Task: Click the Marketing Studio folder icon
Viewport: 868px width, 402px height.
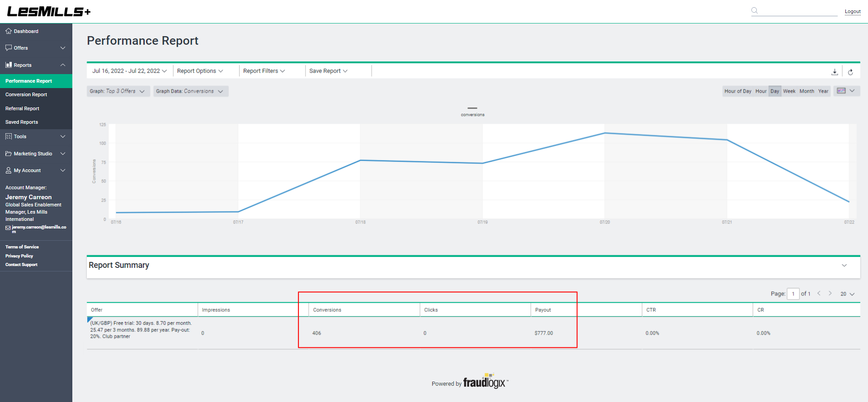Action: tap(9, 154)
